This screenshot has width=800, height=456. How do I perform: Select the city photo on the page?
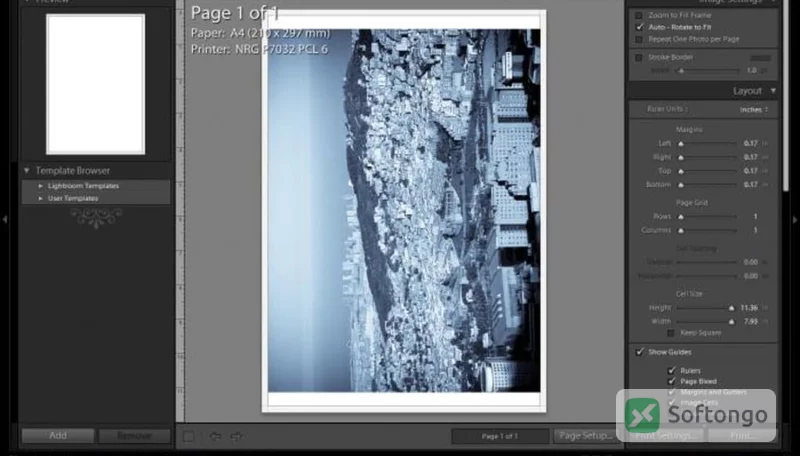(404, 211)
